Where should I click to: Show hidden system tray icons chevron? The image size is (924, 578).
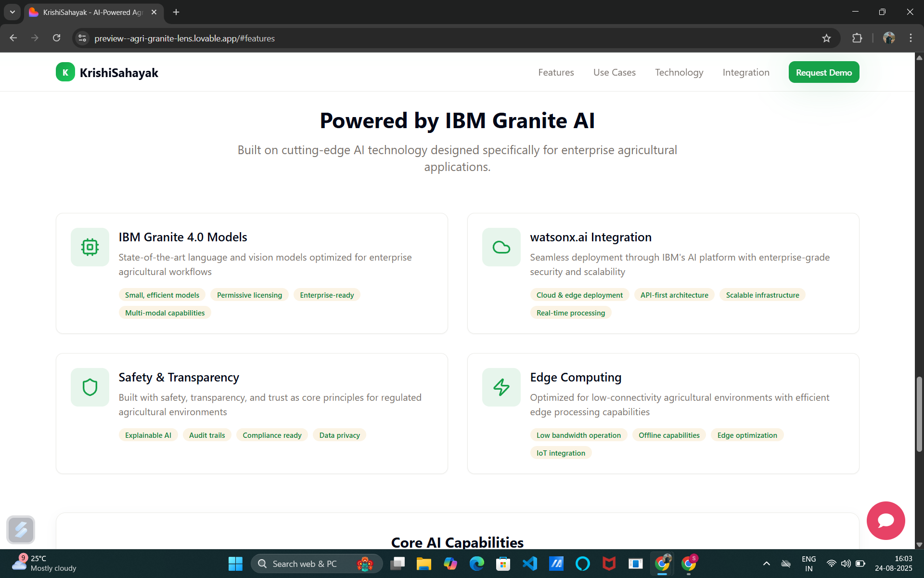point(767,564)
